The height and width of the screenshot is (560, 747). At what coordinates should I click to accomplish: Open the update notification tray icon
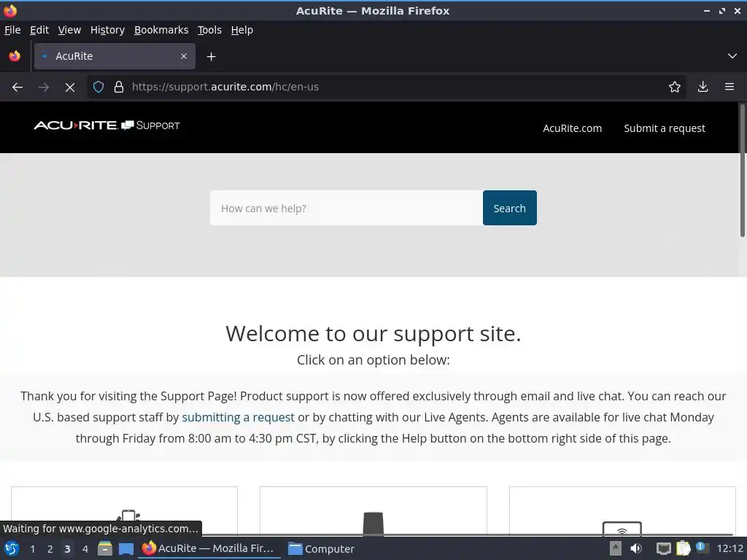[x=703, y=548]
